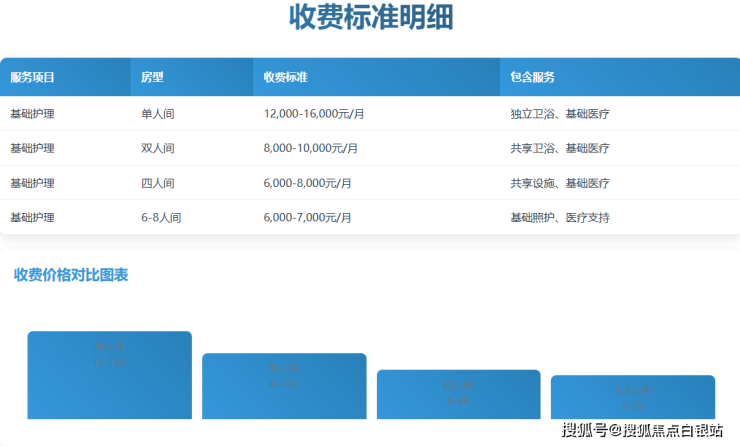The width and height of the screenshot is (740, 446).
Task: Select the 四人间 room type cell
Action: [158, 183]
